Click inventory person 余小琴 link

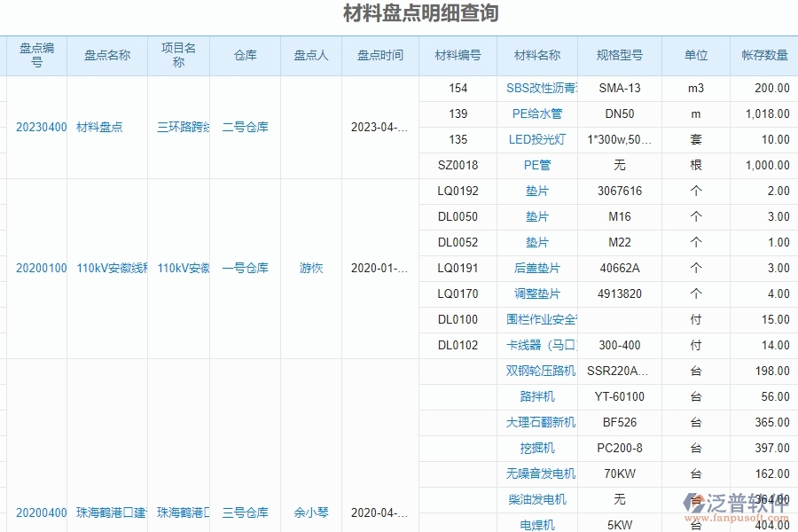tap(310, 512)
